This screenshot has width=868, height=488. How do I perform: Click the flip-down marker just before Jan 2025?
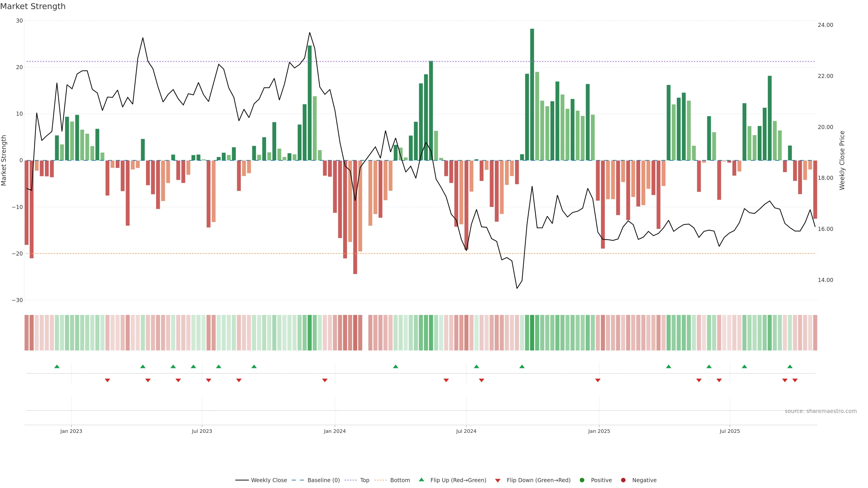598,380
